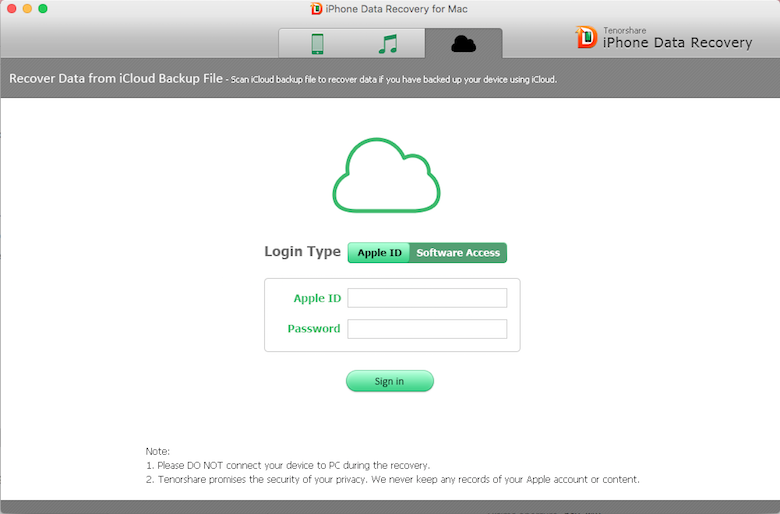Click the green "Apple ID" field label
The width and height of the screenshot is (780, 514).
point(317,298)
